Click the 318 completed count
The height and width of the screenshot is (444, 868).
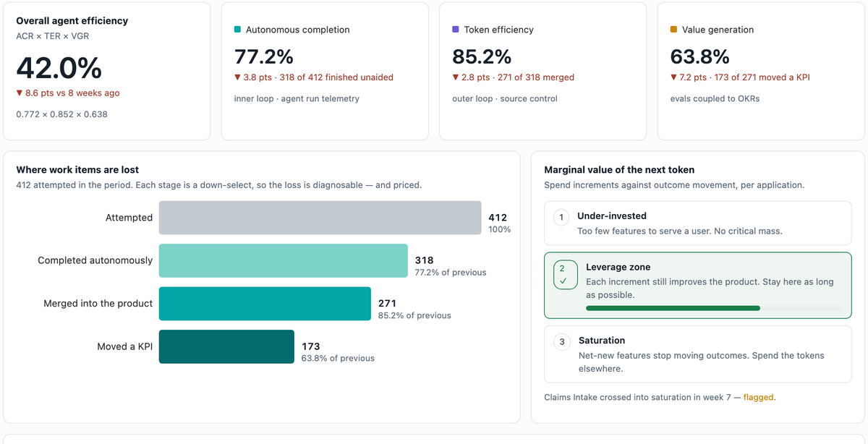click(x=424, y=260)
